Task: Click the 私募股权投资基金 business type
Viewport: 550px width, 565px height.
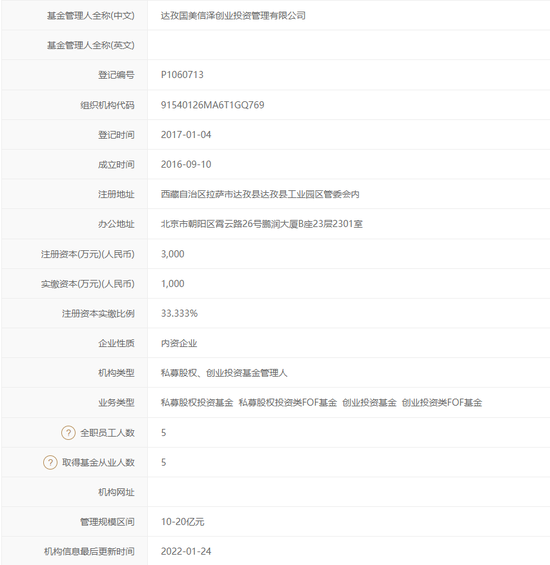Action: click(x=197, y=402)
